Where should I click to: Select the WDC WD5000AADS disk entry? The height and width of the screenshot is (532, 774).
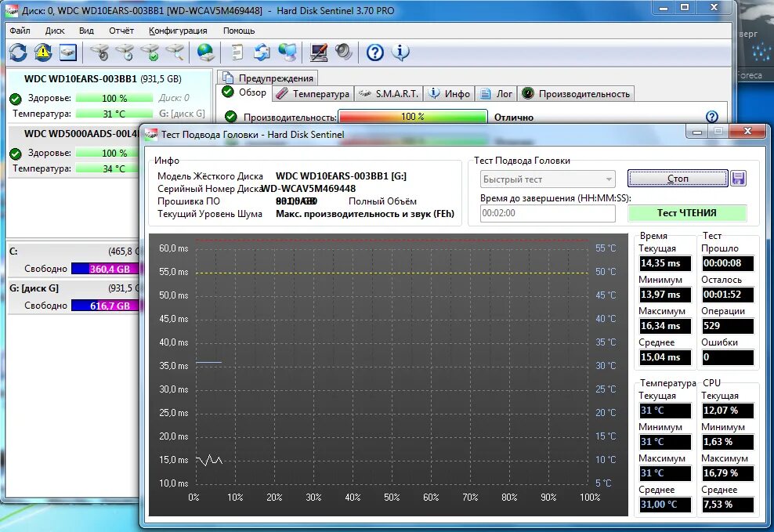point(74,151)
